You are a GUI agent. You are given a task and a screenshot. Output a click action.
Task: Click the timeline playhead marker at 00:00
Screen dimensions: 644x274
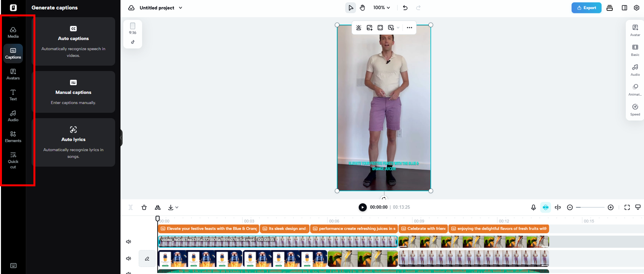[x=158, y=219]
